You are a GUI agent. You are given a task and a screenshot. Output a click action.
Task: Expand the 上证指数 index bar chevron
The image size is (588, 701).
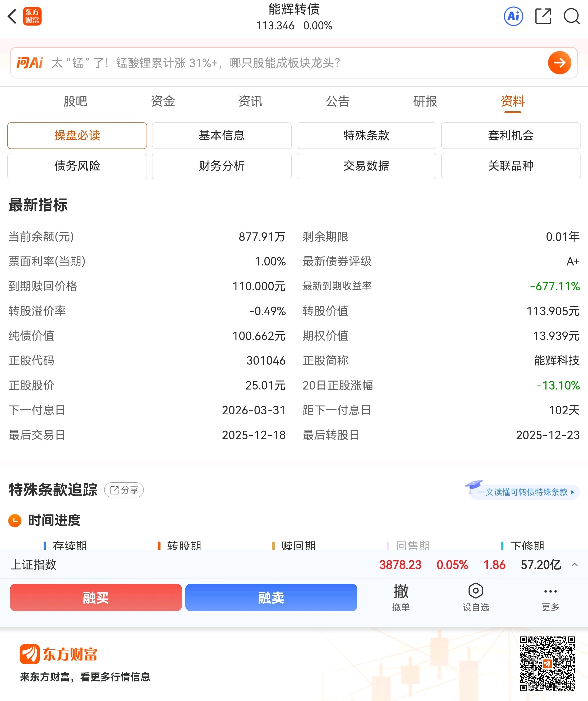click(574, 565)
